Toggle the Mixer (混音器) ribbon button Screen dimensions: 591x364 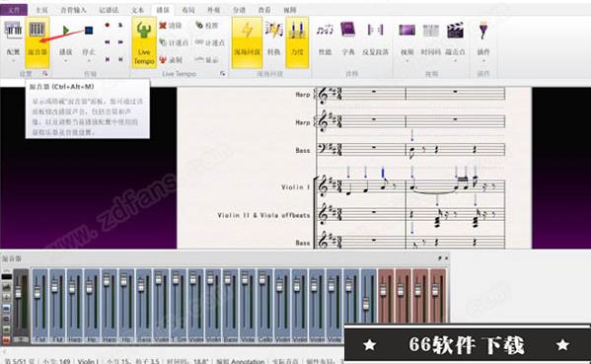coord(37,41)
